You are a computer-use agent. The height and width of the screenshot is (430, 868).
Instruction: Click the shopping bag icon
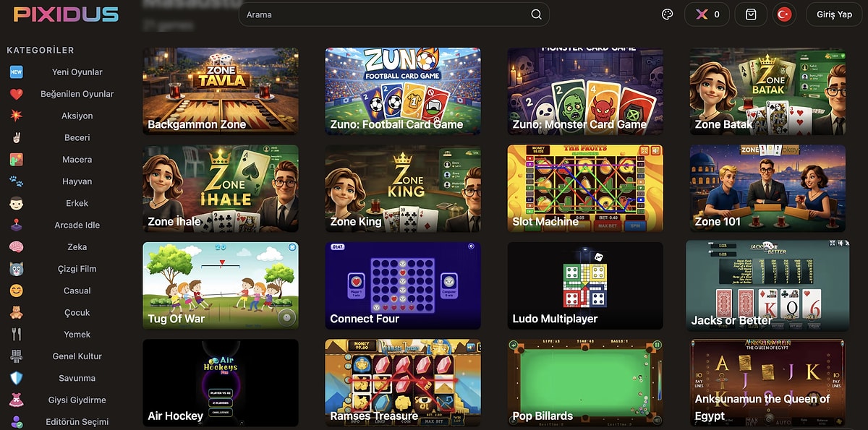click(751, 14)
